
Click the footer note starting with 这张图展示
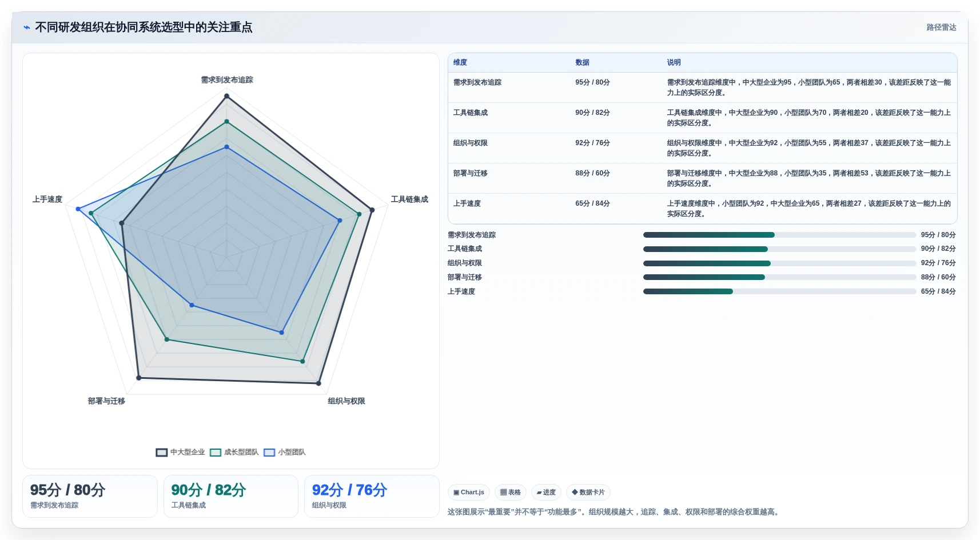(x=614, y=512)
